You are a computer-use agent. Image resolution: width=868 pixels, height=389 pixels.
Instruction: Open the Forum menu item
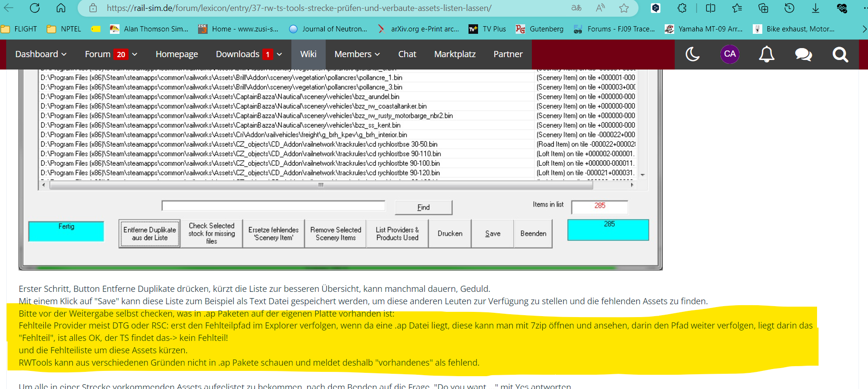click(97, 54)
